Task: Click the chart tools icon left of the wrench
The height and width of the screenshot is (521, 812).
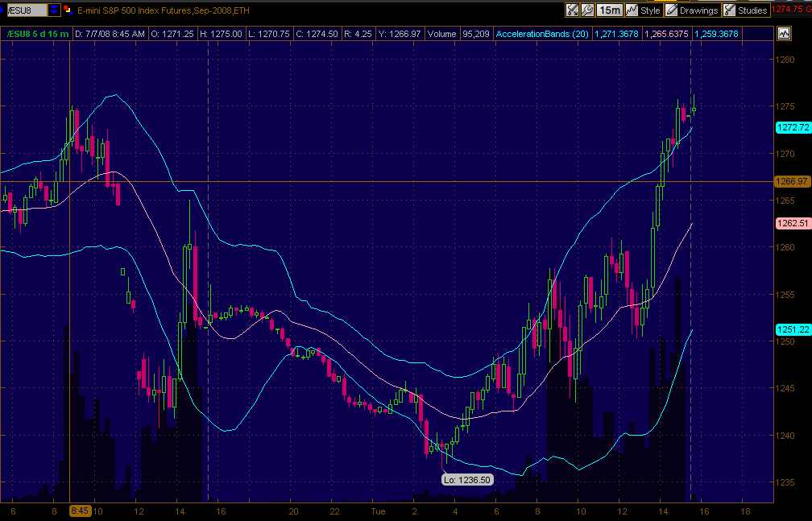Action: (x=572, y=10)
